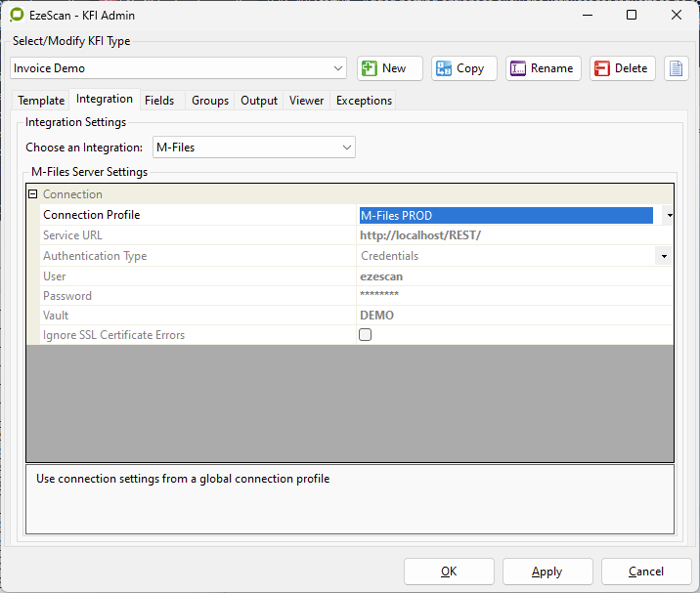Click the document notes icon button
Viewport: 700px width, 593px height.
click(x=676, y=68)
